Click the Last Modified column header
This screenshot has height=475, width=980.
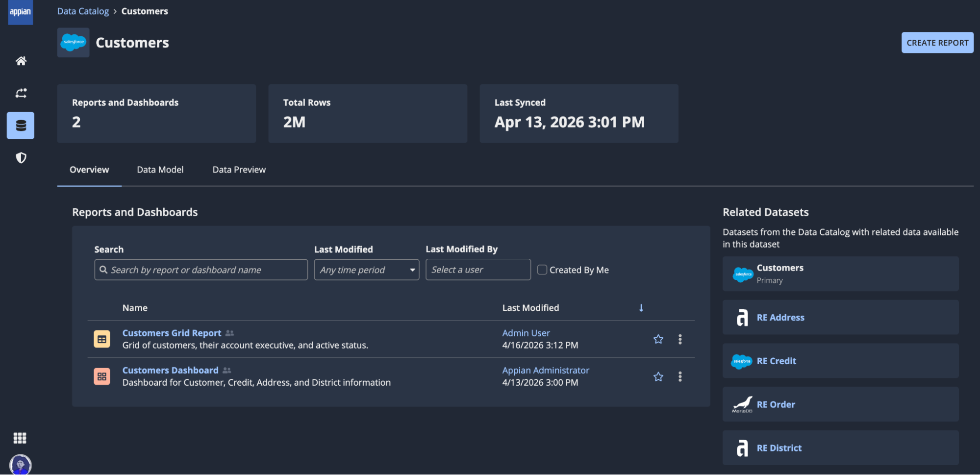[x=530, y=308]
